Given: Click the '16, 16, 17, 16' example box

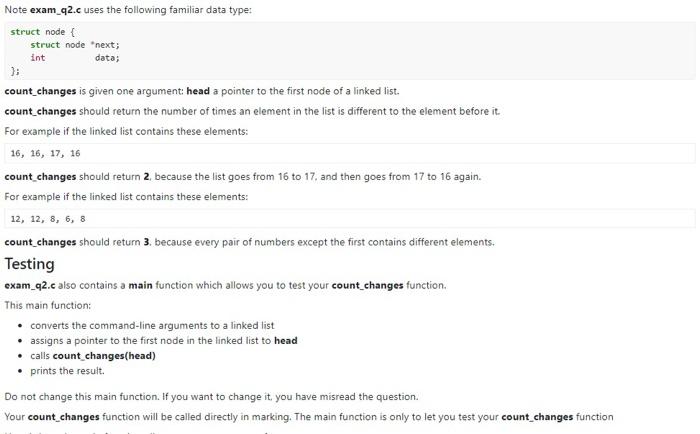Looking at the screenshot, I should click(350, 153).
